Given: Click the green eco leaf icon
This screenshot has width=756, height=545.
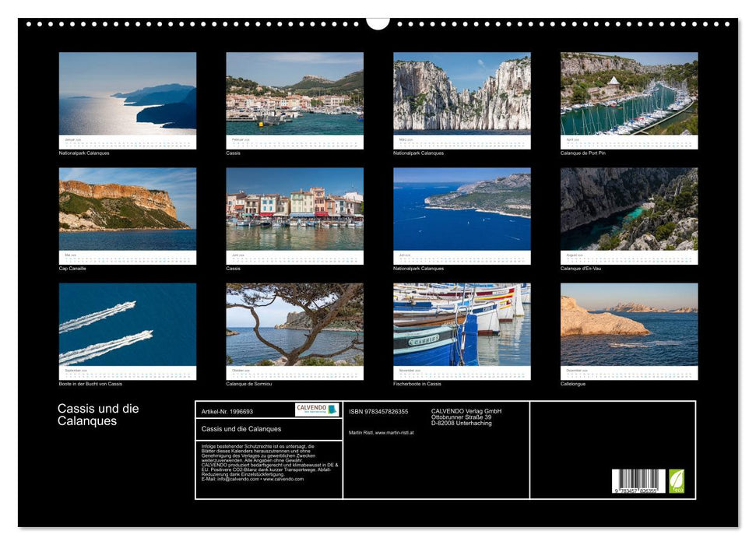Looking at the screenshot, I should (676, 480).
